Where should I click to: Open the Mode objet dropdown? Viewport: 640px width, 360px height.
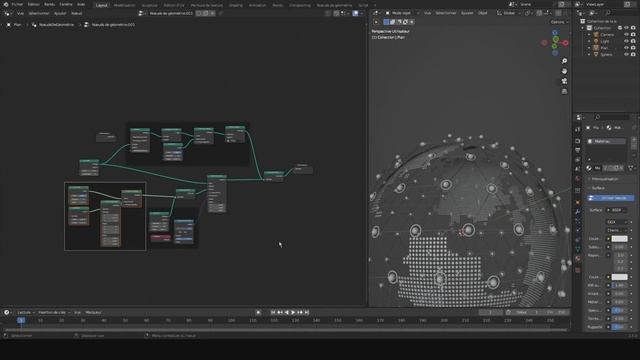click(401, 13)
